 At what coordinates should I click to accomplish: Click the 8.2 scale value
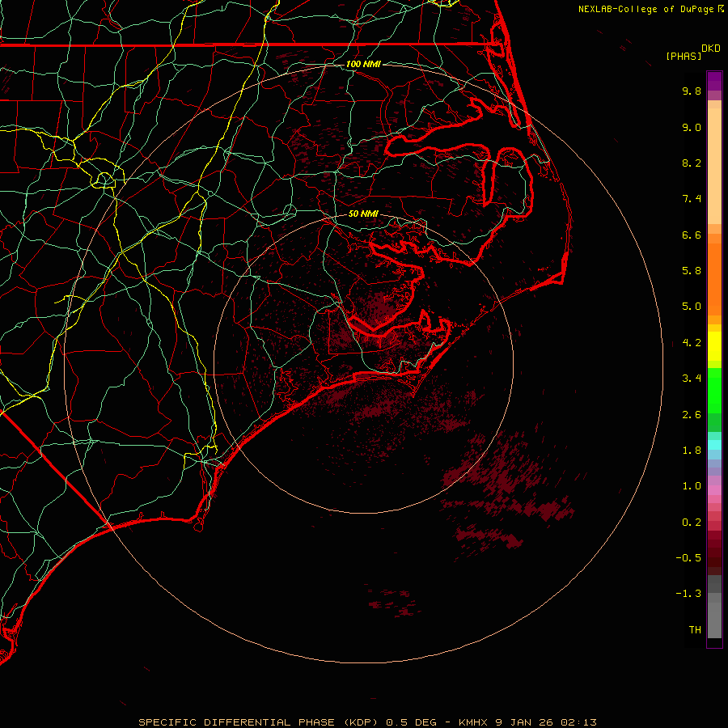click(x=692, y=163)
